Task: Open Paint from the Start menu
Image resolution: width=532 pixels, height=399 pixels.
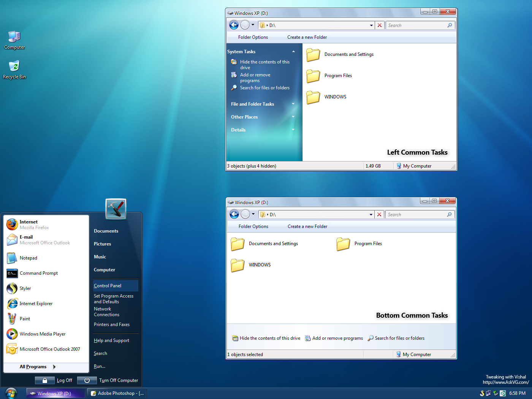Action: click(25, 318)
